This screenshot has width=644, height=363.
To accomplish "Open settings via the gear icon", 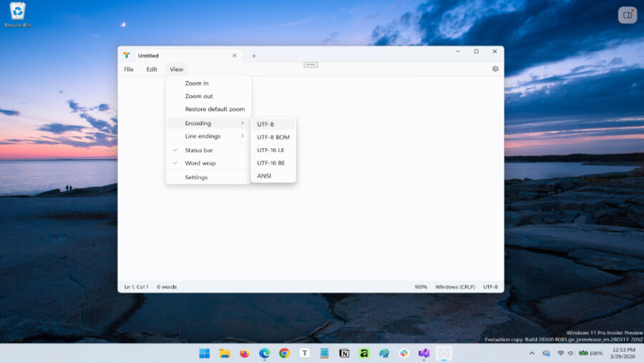I will click(495, 69).
